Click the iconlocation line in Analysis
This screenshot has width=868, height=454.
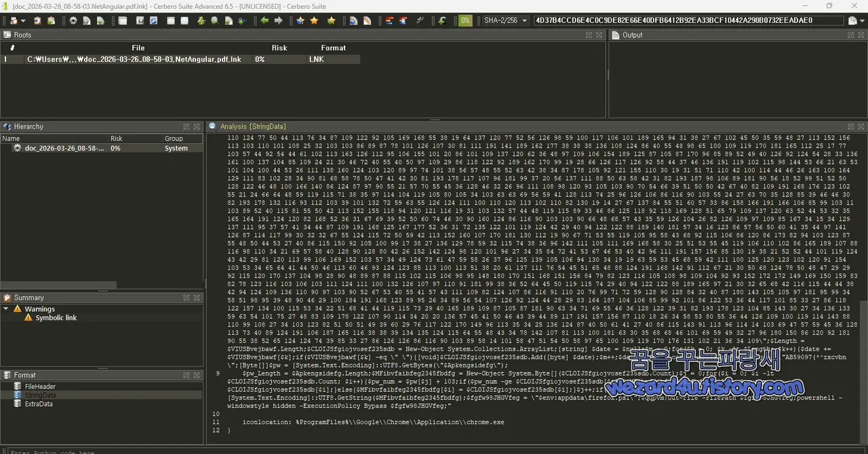[x=373, y=422]
